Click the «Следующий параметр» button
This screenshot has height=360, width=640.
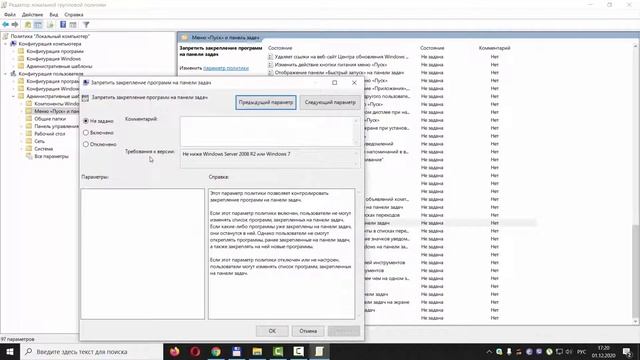330,102
